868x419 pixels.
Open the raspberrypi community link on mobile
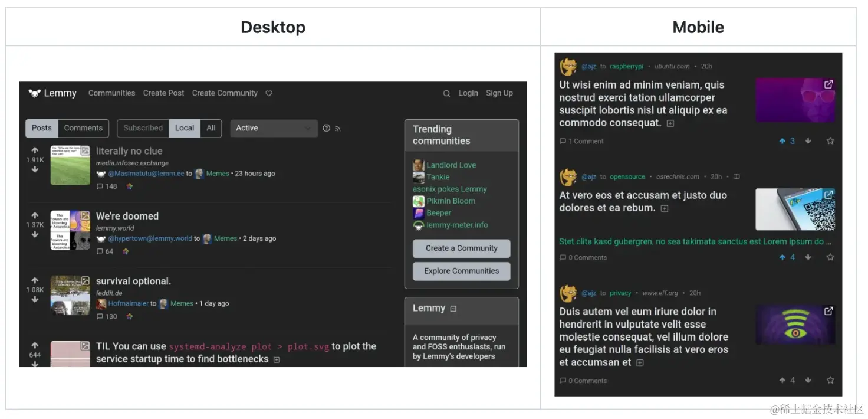pyautogui.click(x=626, y=67)
